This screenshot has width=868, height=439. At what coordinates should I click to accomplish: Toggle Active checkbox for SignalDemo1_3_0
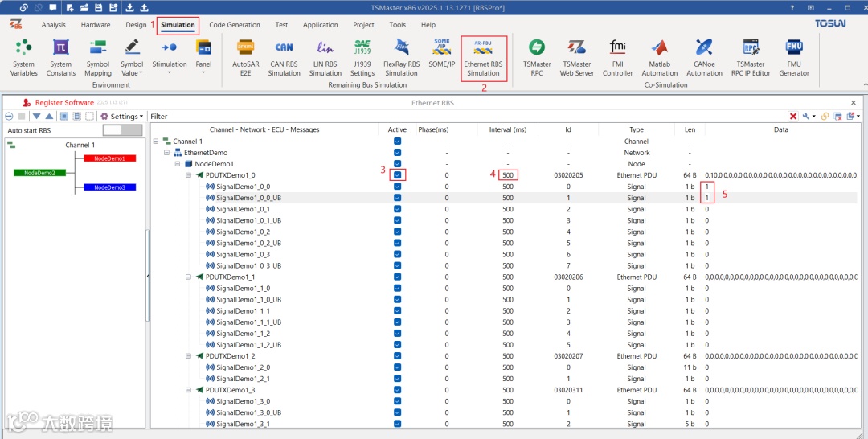pyautogui.click(x=397, y=400)
